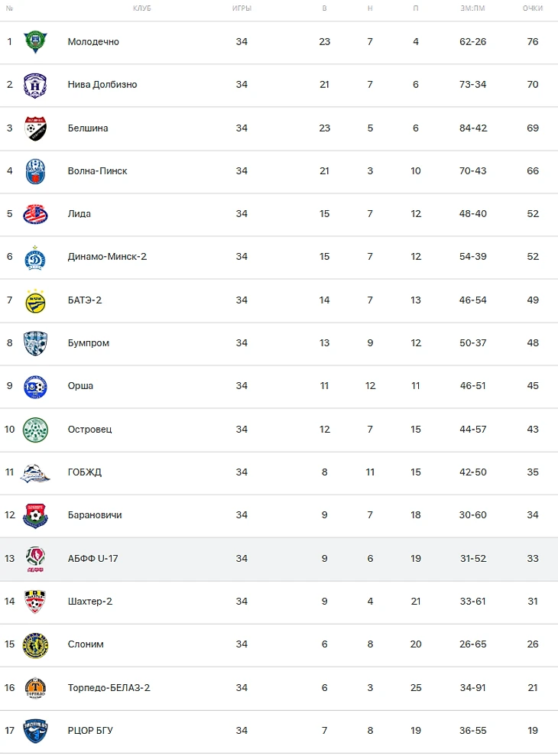Sort table by ОЧКИ column header
The image size is (558, 756).
[533, 8]
